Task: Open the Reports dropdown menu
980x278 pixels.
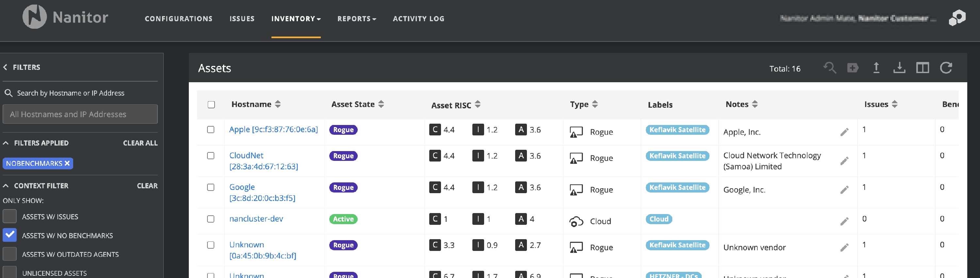Action: [356, 19]
